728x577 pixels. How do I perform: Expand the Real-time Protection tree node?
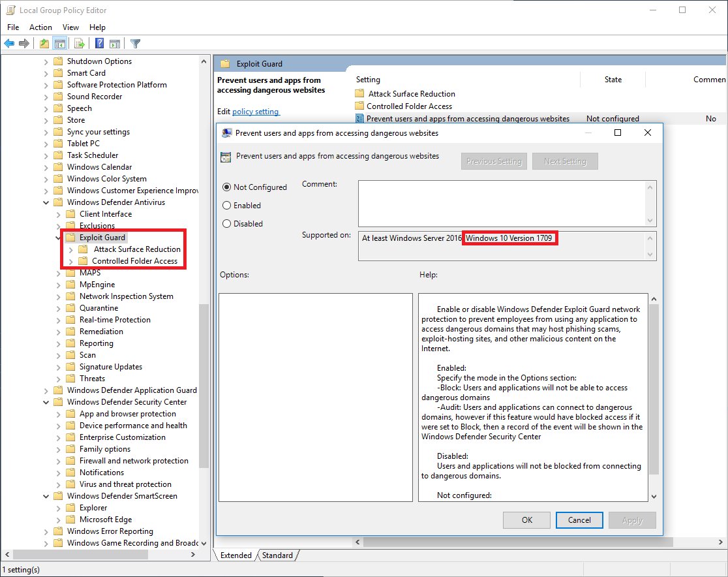(x=58, y=320)
